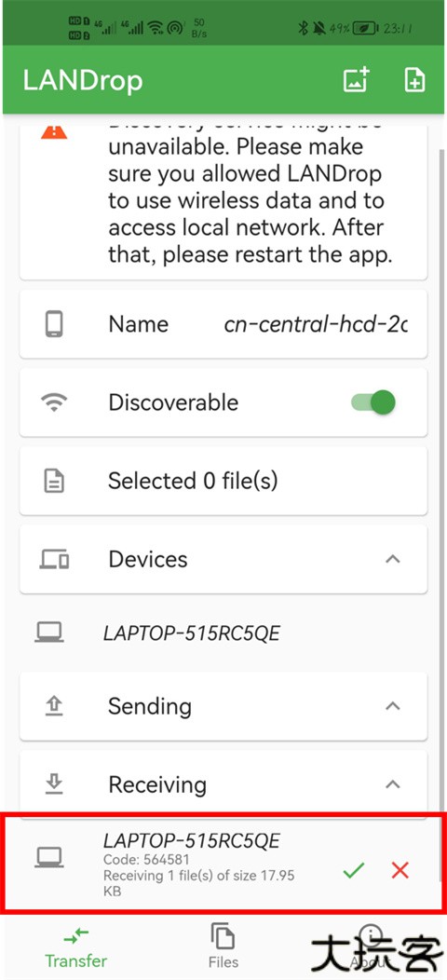Collapse the Sending section chevron
This screenshot has width=447, height=980.
click(x=393, y=706)
